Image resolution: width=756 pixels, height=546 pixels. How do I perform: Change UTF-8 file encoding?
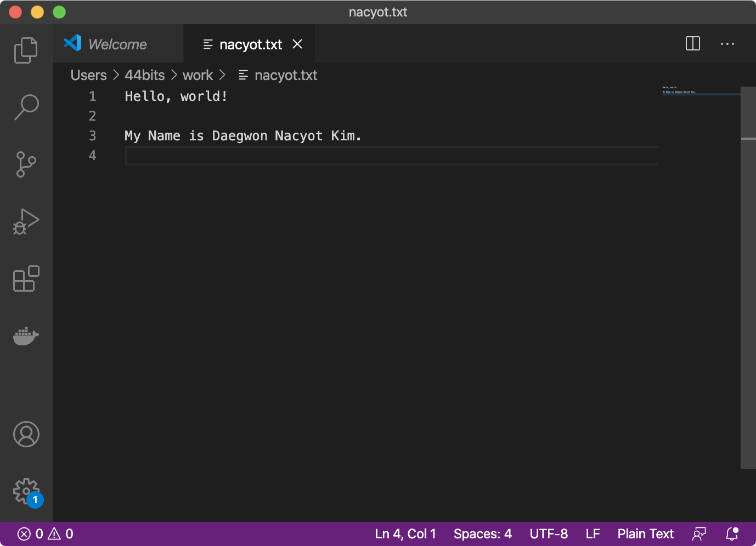click(549, 534)
